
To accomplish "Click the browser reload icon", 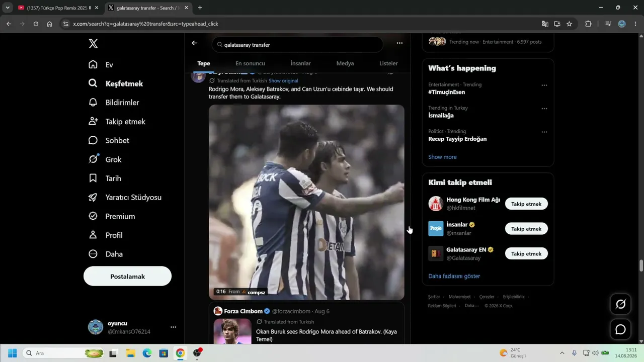I will [36, 24].
